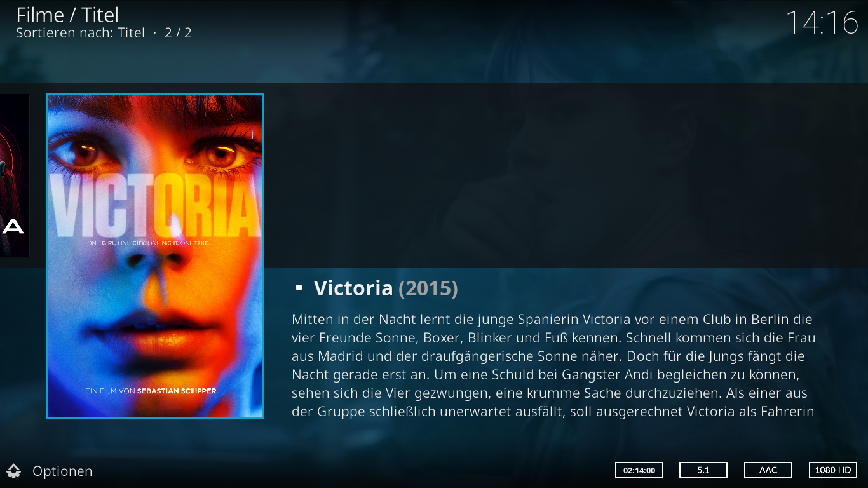
Task: Select the 02:14:00 duration badge
Action: [x=639, y=470]
